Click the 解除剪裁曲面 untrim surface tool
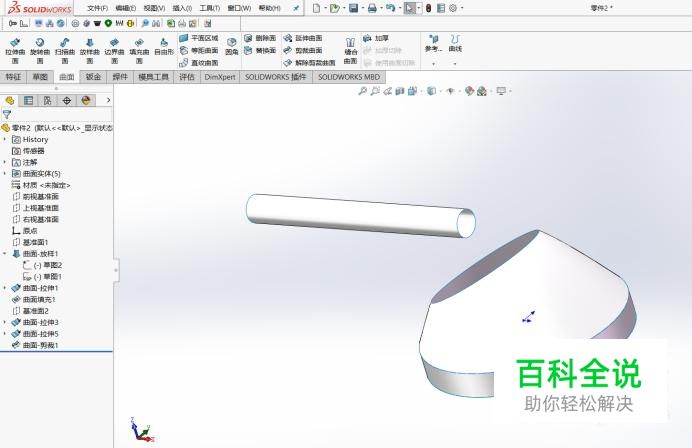692x448 pixels. [309, 63]
